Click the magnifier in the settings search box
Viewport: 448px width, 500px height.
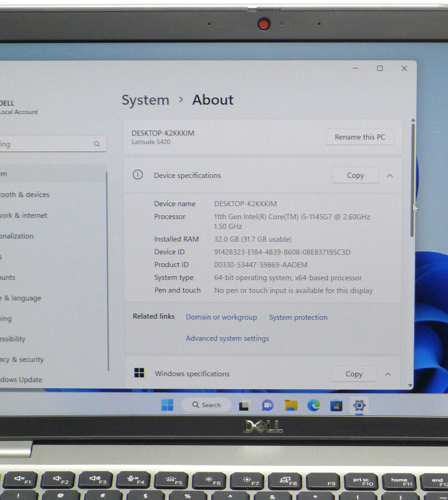97,144
